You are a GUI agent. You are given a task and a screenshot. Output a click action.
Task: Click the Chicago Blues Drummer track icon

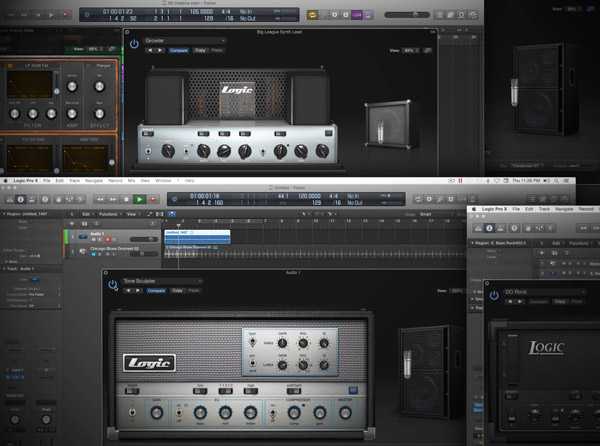[x=83, y=251]
